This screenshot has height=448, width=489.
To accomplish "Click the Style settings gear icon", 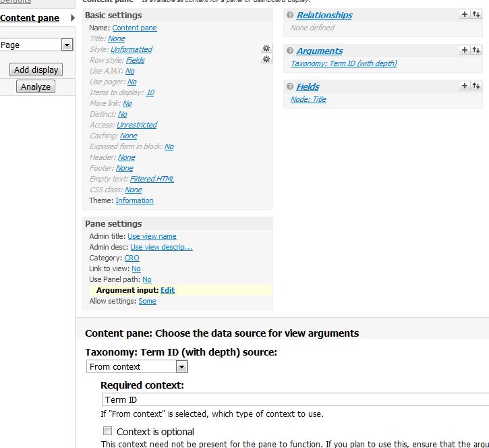I will pos(266,49).
